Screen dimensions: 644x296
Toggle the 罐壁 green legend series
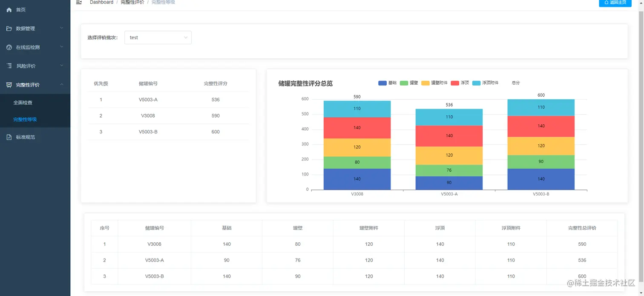tap(409, 83)
